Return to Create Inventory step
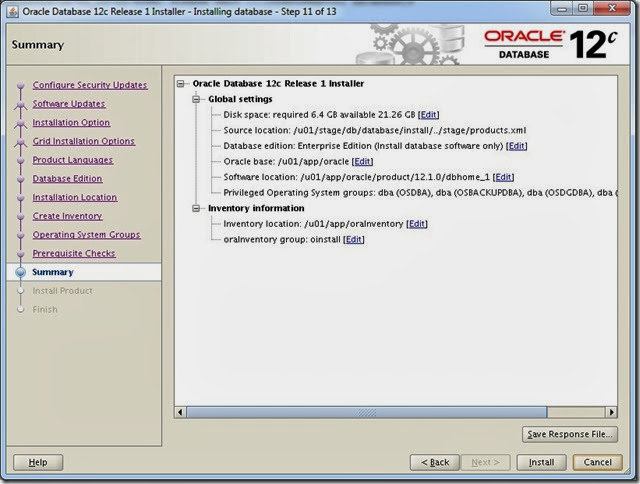640x484 pixels. pyautogui.click(x=67, y=216)
